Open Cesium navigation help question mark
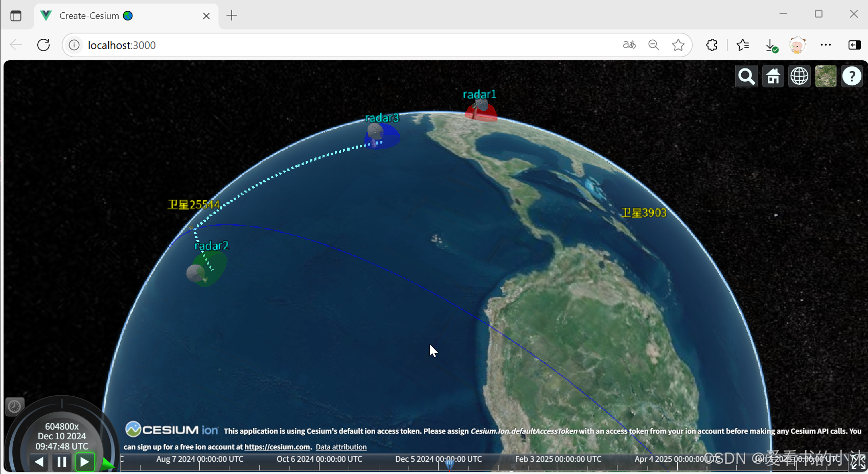868x474 pixels. click(852, 77)
